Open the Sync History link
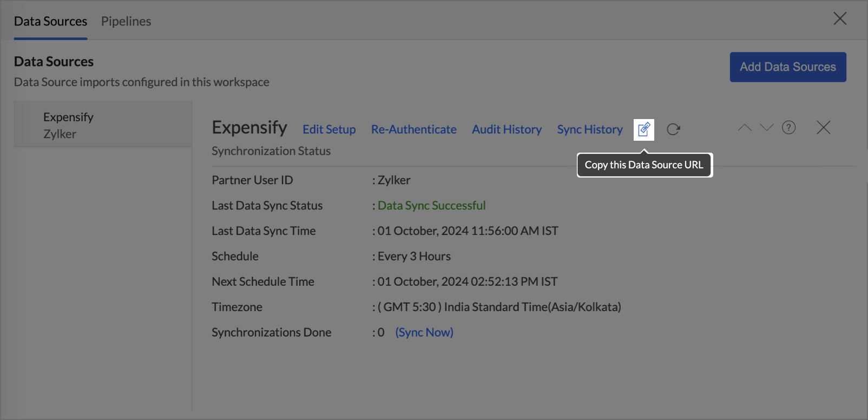This screenshot has height=420, width=868. pyautogui.click(x=590, y=130)
